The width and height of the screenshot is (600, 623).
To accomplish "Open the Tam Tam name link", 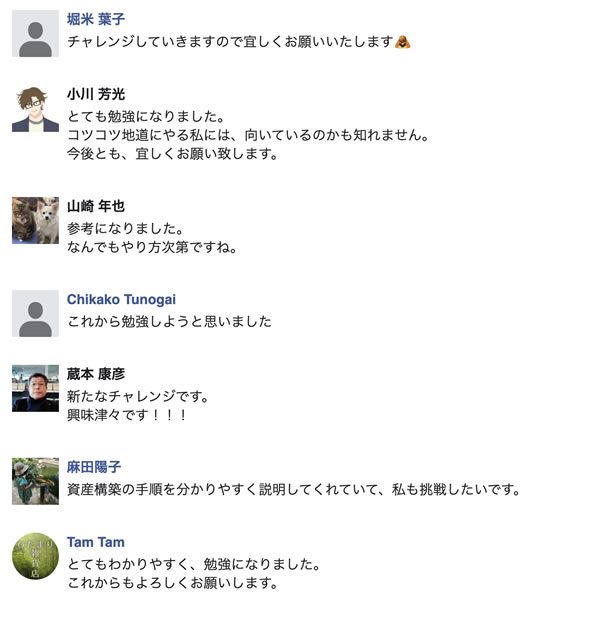I will [x=96, y=542].
